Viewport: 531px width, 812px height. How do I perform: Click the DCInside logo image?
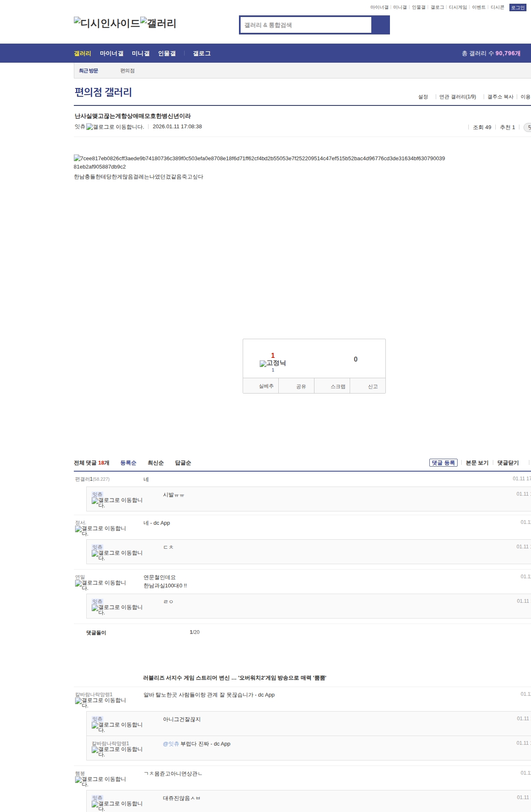107,23
